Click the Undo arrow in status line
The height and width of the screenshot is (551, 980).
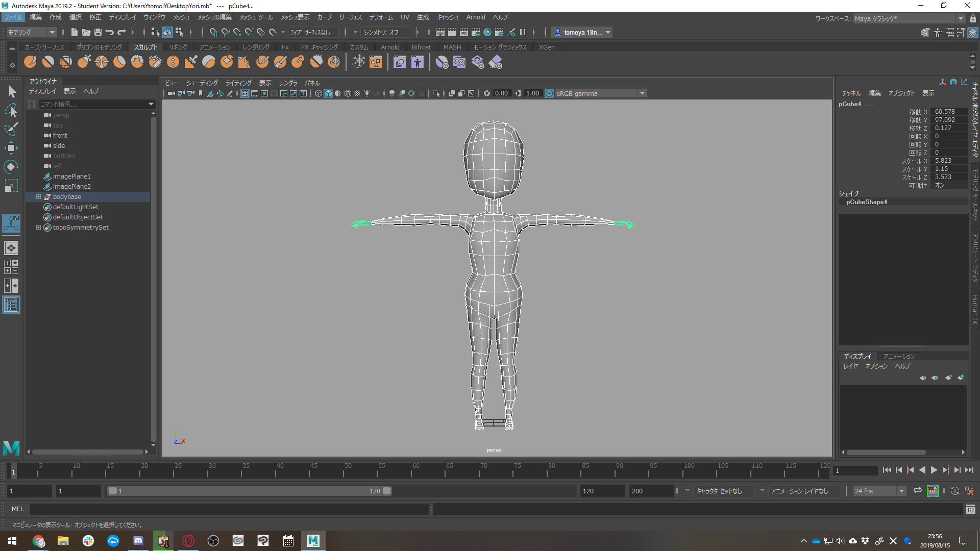(x=110, y=32)
